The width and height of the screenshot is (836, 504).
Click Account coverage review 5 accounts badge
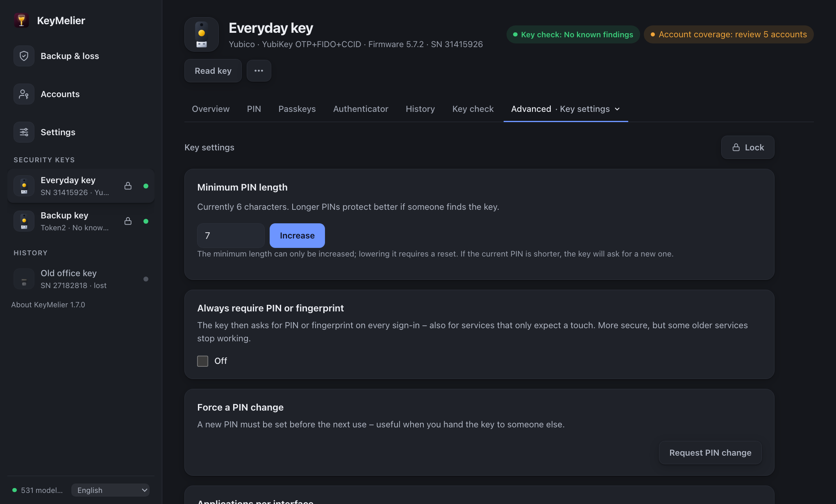point(729,34)
